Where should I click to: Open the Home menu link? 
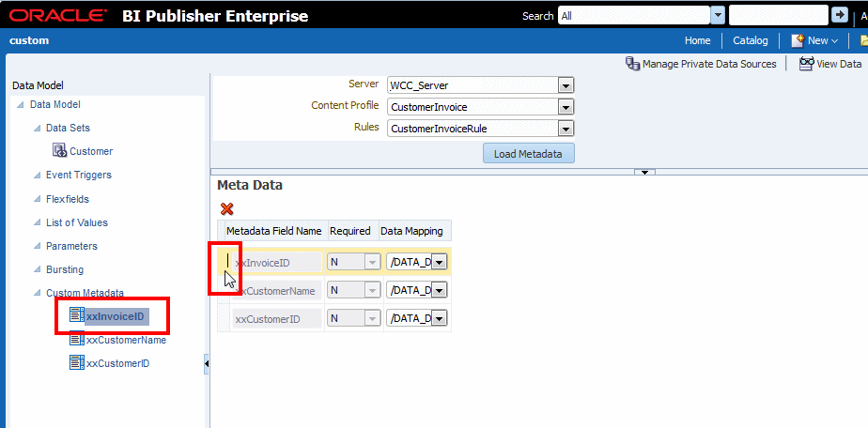coord(697,40)
